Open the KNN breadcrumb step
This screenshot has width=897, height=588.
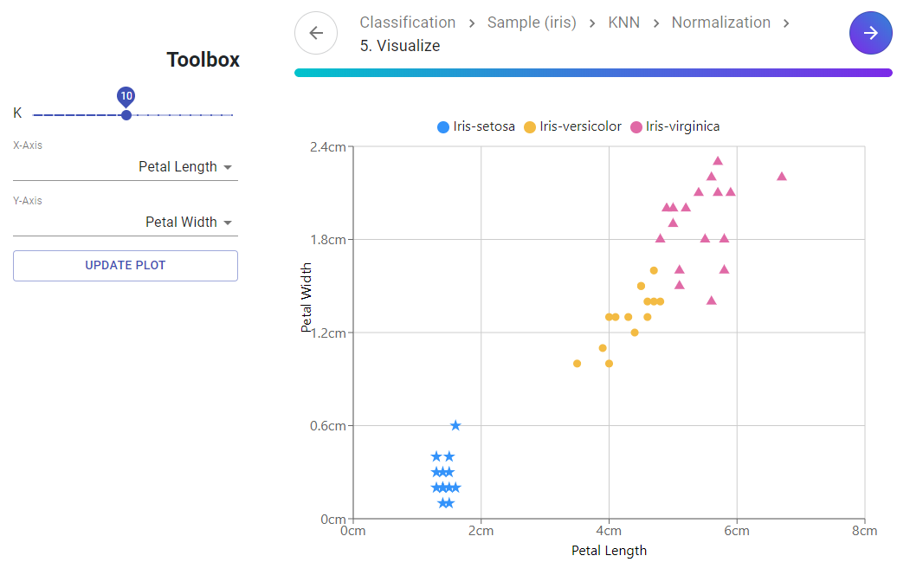coord(623,23)
